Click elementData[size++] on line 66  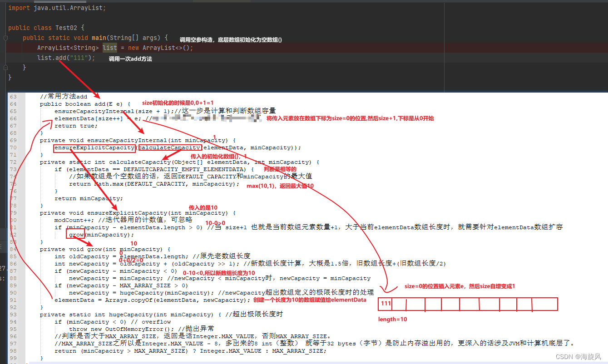pyautogui.click(x=89, y=118)
